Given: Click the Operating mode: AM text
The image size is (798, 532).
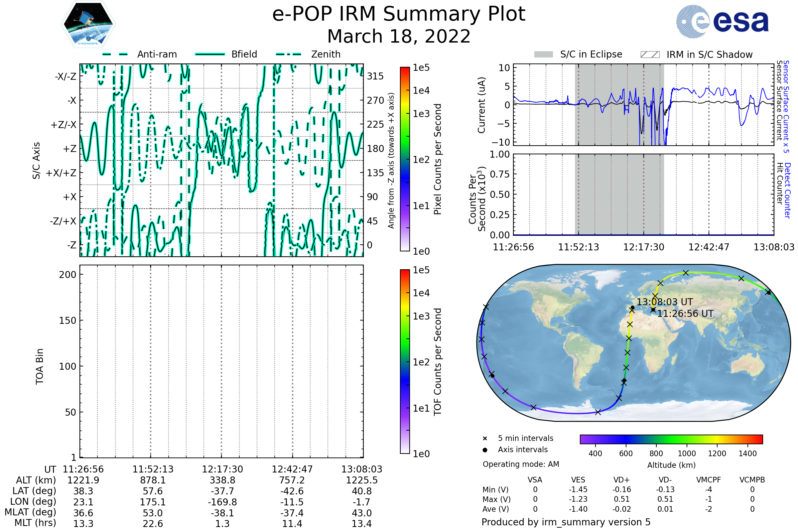Looking at the screenshot, I should [x=521, y=464].
